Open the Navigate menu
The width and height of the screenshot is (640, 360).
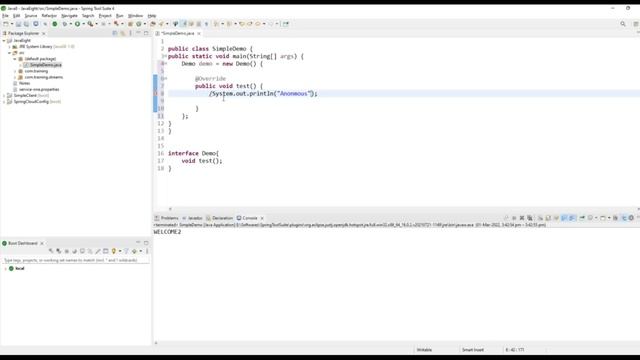click(x=69, y=16)
